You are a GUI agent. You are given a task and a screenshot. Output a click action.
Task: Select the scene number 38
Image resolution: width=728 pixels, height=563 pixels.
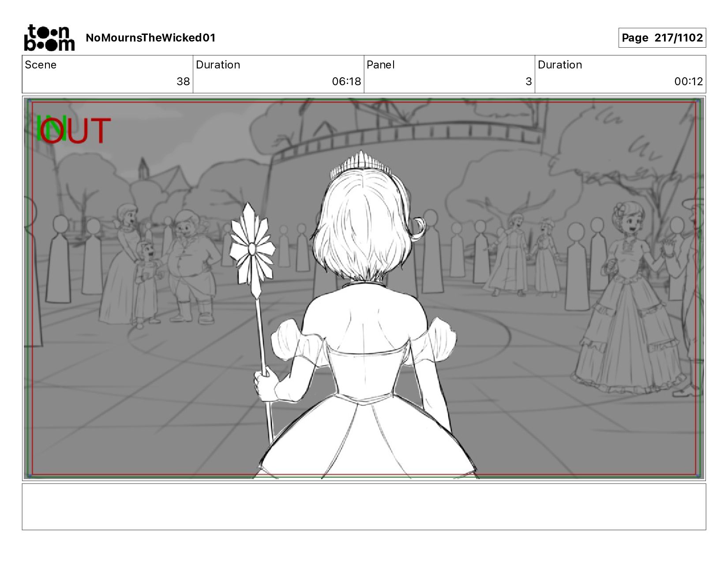coord(183,81)
